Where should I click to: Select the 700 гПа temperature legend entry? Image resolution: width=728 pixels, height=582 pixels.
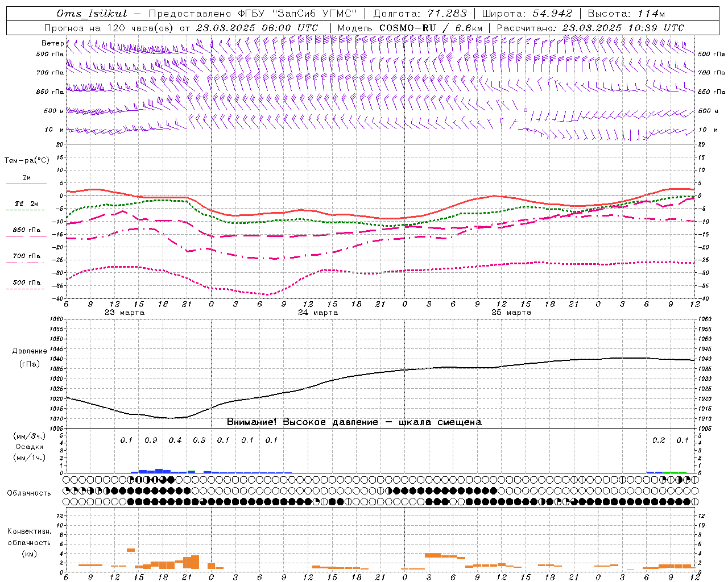point(27,256)
